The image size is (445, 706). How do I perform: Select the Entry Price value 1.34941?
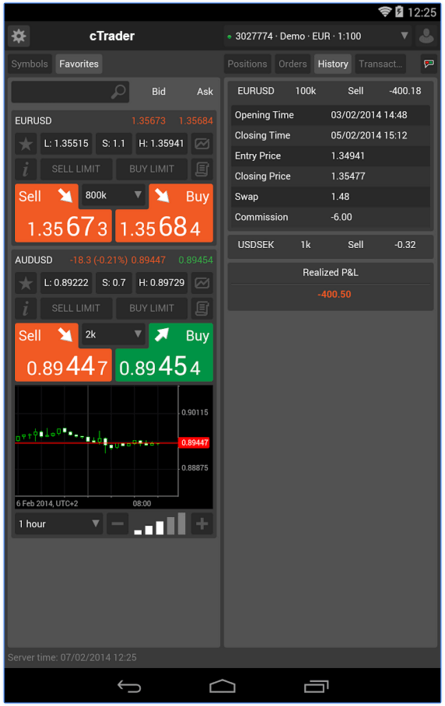(x=348, y=156)
